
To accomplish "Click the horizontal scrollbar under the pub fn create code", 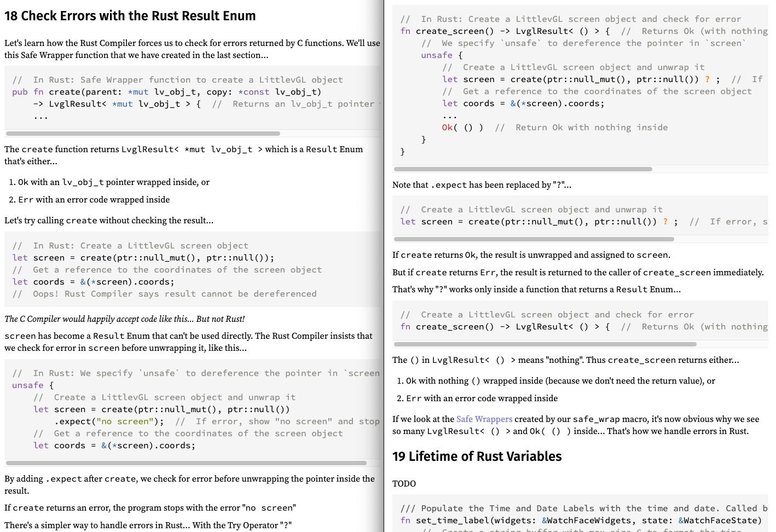I will pyautogui.click(x=143, y=134).
